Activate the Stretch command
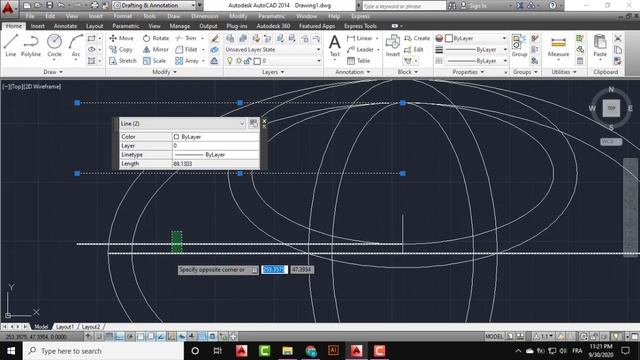Screen dimensions: 640x360 (x=122, y=61)
